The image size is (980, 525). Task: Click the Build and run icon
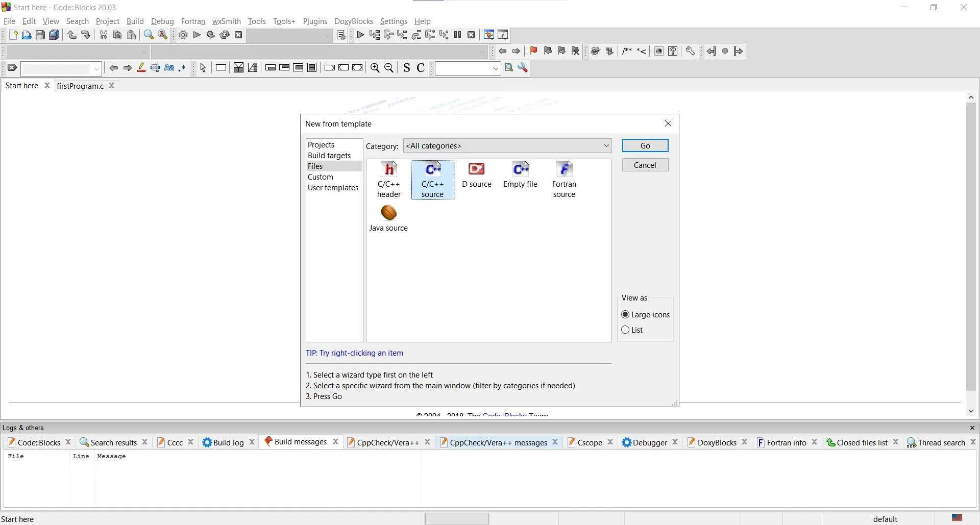tap(211, 35)
